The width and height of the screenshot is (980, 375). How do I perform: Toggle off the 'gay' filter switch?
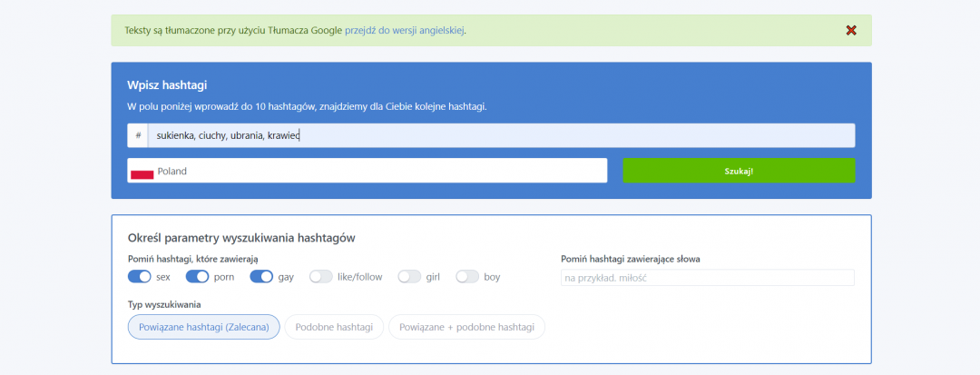click(261, 277)
